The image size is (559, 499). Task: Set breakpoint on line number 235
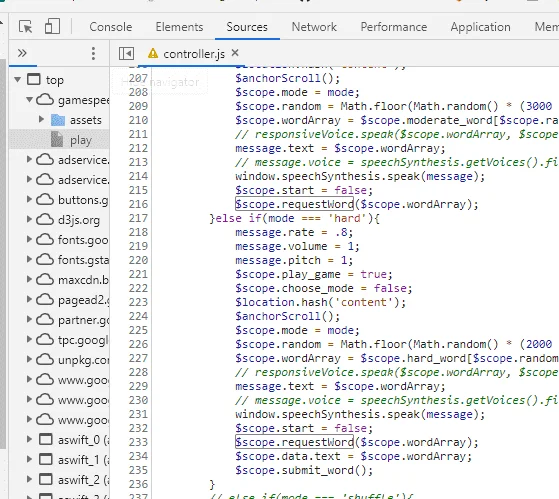[x=138, y=470]
